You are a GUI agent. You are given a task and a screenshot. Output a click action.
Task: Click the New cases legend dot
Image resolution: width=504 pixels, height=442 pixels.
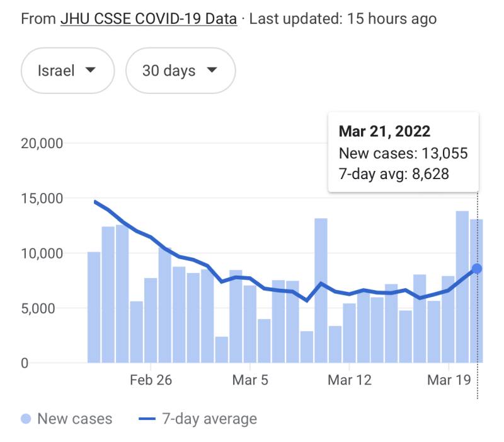pyautogui.click(x=26, y=419)
